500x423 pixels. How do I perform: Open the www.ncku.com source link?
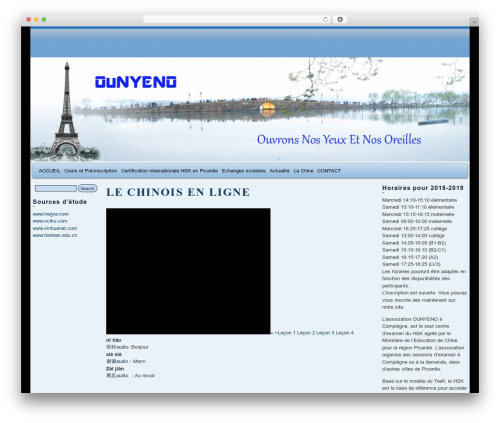pos(50,221)
